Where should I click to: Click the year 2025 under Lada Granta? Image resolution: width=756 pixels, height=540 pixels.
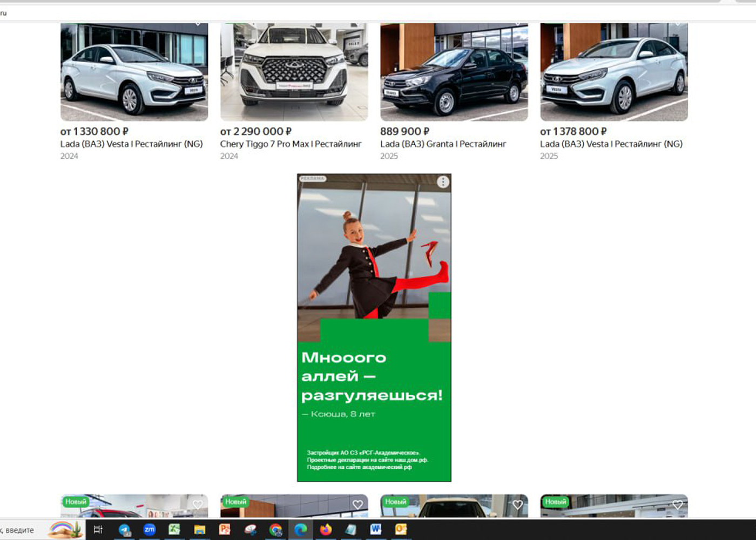pyautogui.click(x=389, y=156)
